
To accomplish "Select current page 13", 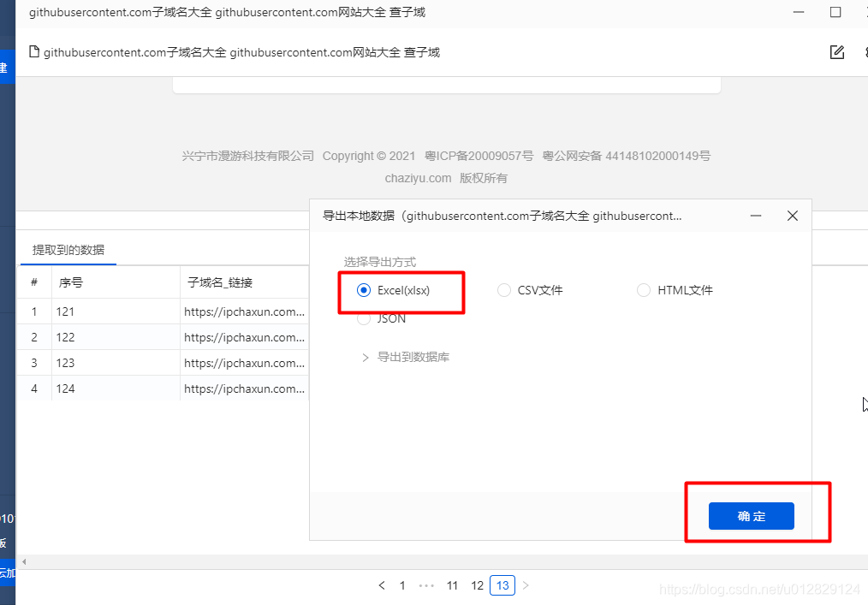I will (x=502, y=585).
